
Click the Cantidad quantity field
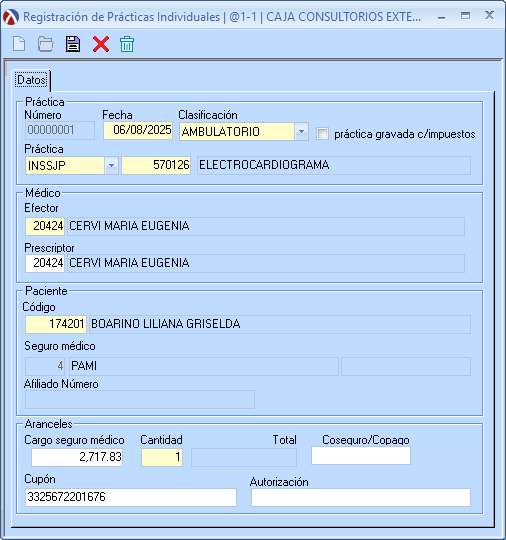[162, 457]
